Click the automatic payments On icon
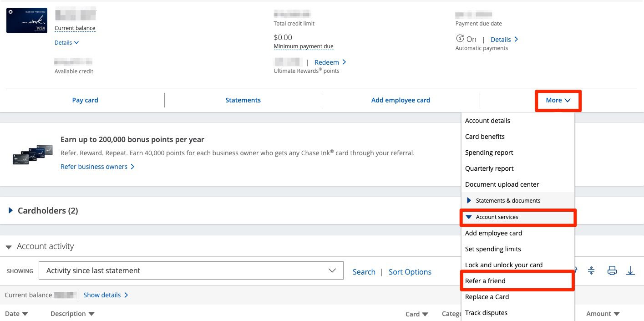Screen dimensions: 644x321 coord(460,39)
